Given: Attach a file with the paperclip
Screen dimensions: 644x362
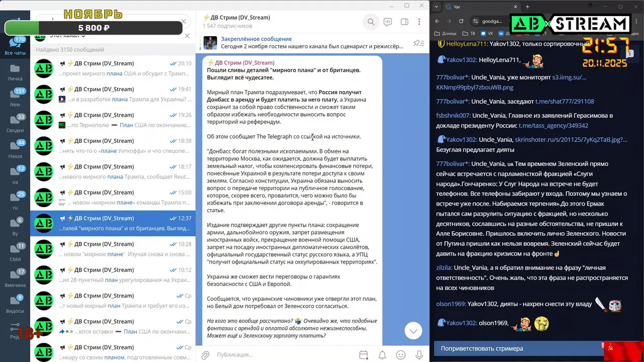Looking at the screenshot, I should click(x=205, y=355).
